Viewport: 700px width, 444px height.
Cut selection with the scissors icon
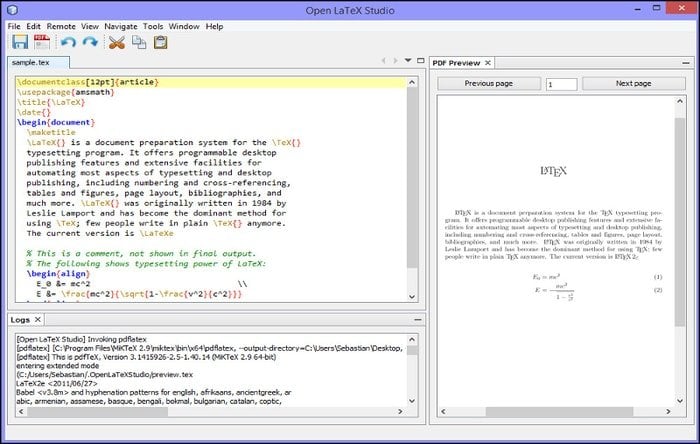[x=117, y=43]
